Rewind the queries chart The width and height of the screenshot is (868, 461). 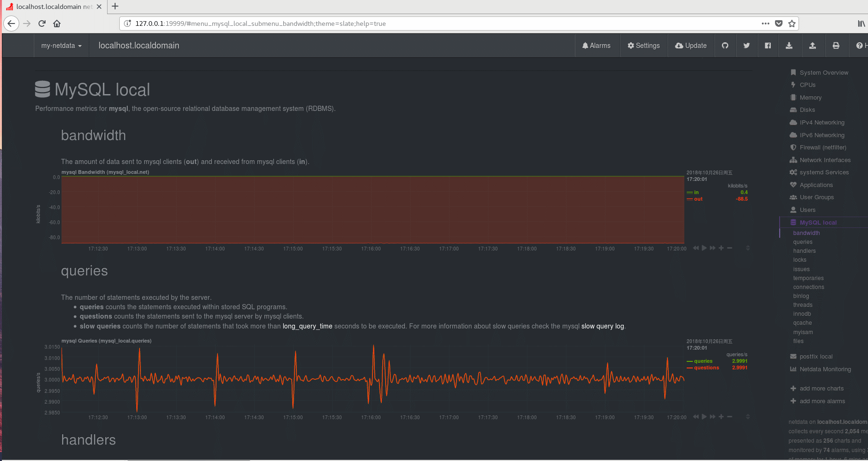pos(696,416)
